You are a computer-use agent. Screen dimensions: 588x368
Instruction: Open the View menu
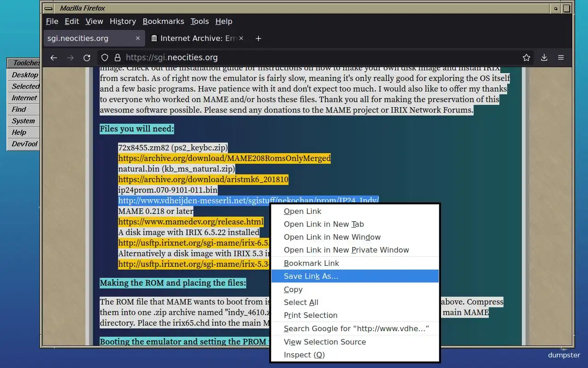94,21
